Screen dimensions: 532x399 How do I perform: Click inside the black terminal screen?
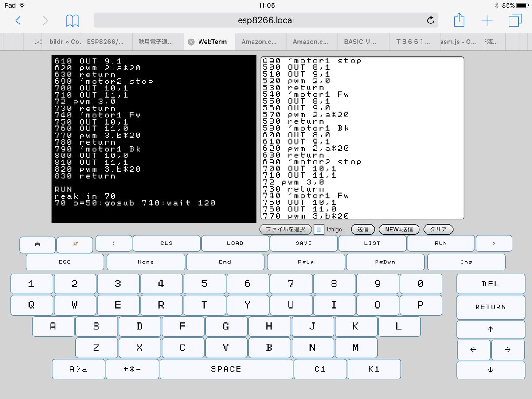154,139
